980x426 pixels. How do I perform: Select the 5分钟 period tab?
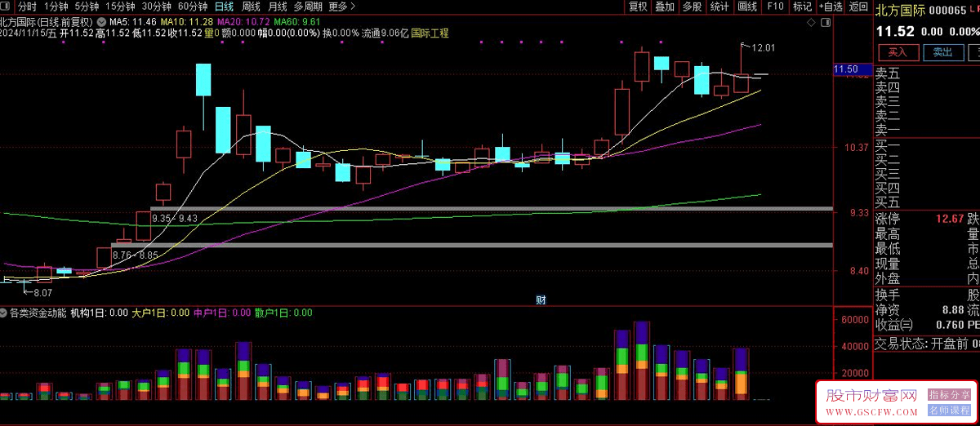pyautogui.click(x=87, y=7)
